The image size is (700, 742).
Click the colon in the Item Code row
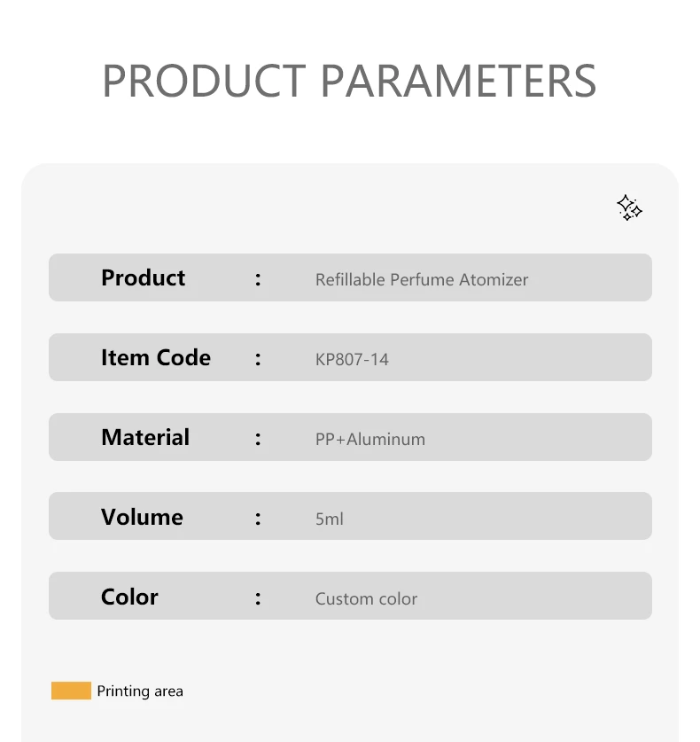pyautogui.click(x=258, y=359)
